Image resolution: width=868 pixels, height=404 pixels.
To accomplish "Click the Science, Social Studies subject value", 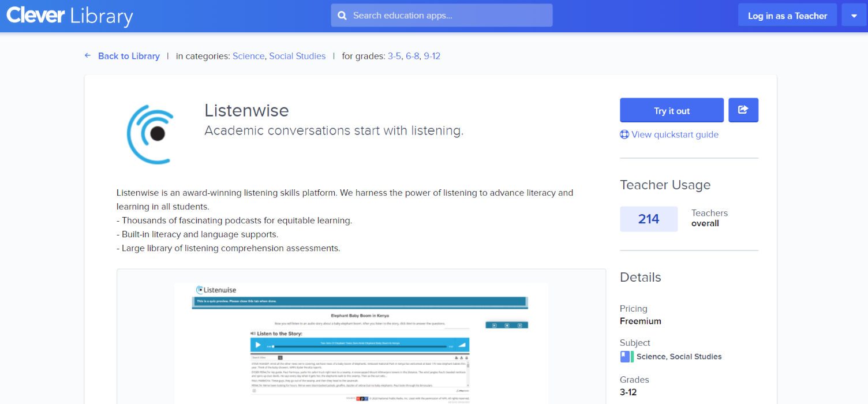I will (679, 357).
